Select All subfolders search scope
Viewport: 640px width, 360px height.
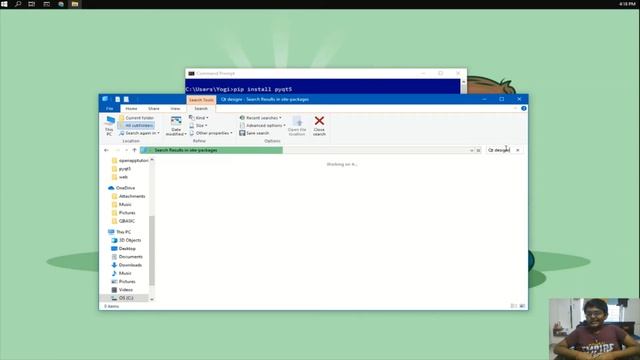[x=136, y=125]
